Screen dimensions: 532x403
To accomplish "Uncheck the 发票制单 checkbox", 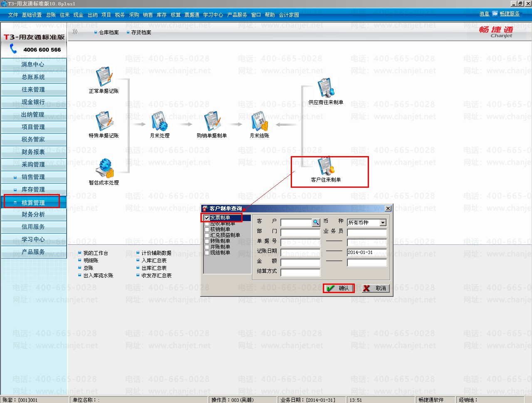I will [207, 218].
